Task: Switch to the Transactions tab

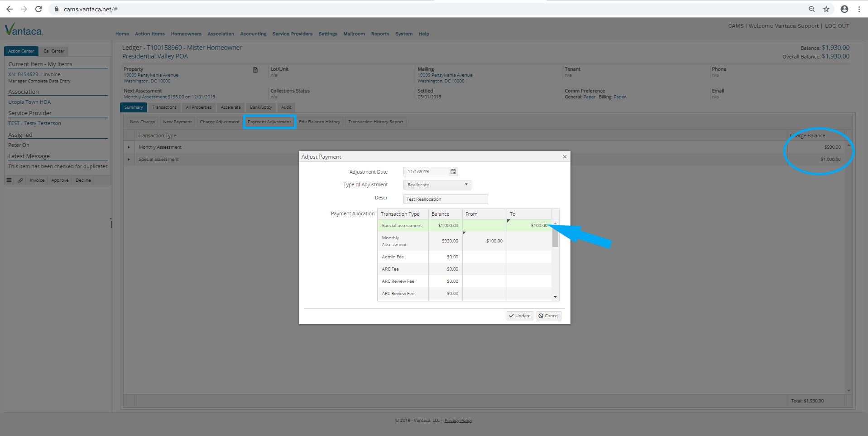Action: point(164,107)
